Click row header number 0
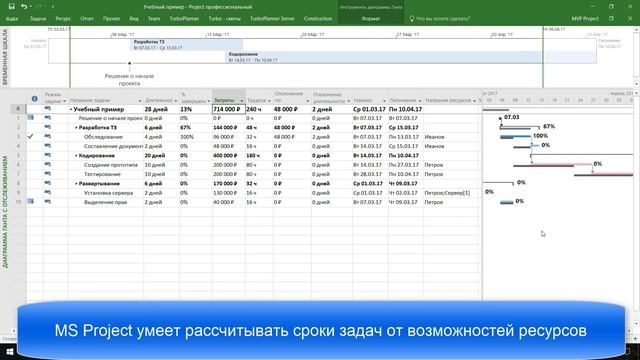The image size is (640, 360). 18,109
